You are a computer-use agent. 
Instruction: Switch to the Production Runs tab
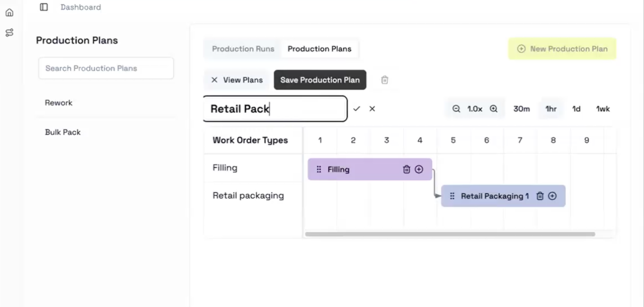[243, 49]
